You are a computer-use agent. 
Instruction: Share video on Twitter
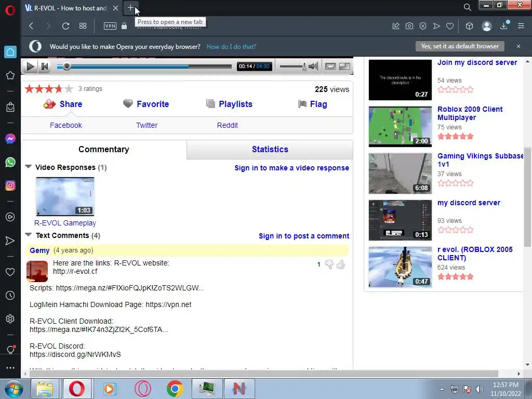pyautogui.click(x=147, y=125)
